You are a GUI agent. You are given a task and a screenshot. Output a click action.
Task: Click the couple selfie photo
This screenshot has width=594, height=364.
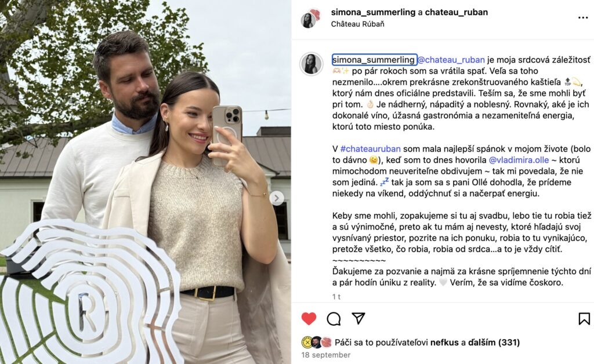coord(146,182)
